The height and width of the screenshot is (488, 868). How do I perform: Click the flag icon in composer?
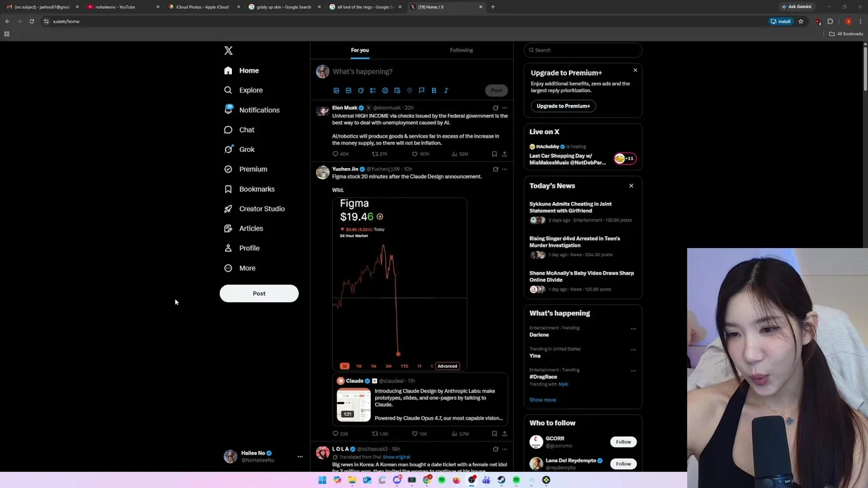[x=422, y=90]
